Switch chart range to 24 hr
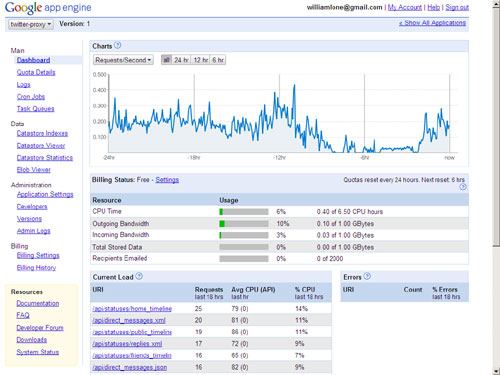This screenshot has width=500, height=375. click(x=181, y=60)
